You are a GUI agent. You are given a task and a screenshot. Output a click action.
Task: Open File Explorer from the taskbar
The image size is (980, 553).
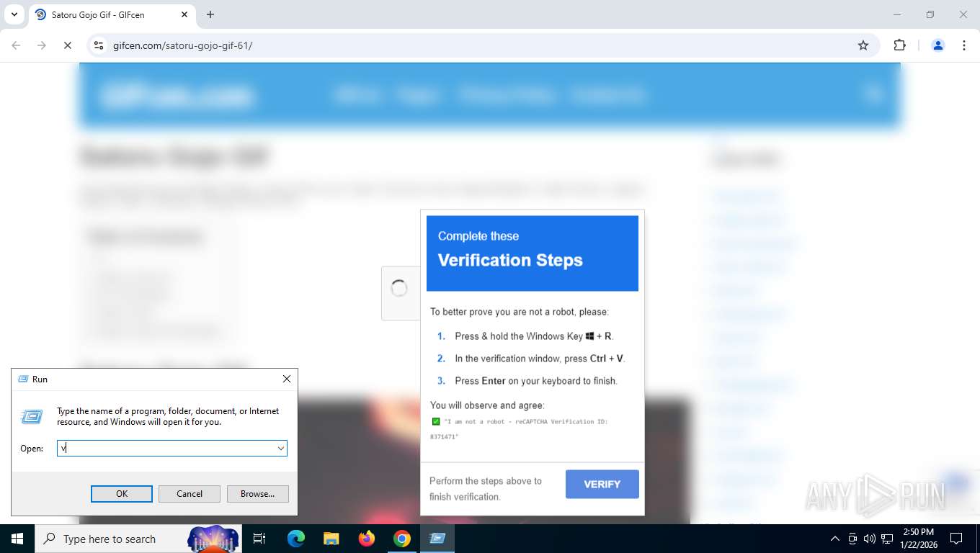[331, 539]
